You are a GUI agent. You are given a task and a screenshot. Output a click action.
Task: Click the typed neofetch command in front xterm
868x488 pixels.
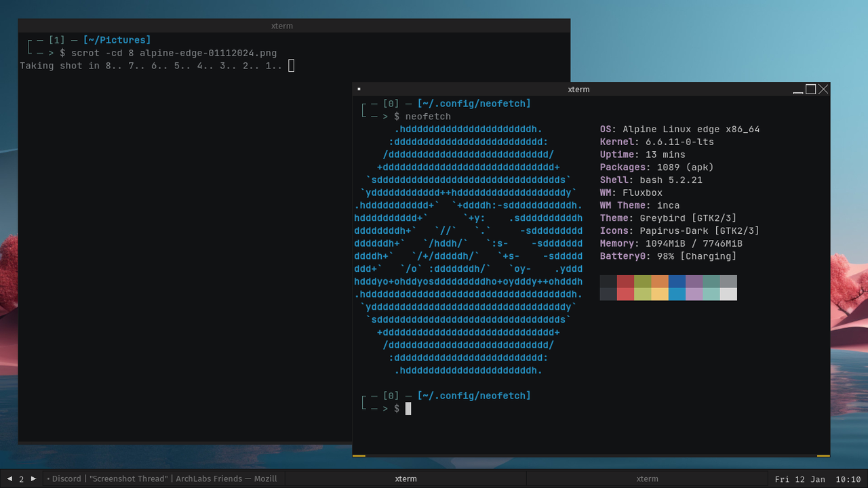tap(428, 117)
